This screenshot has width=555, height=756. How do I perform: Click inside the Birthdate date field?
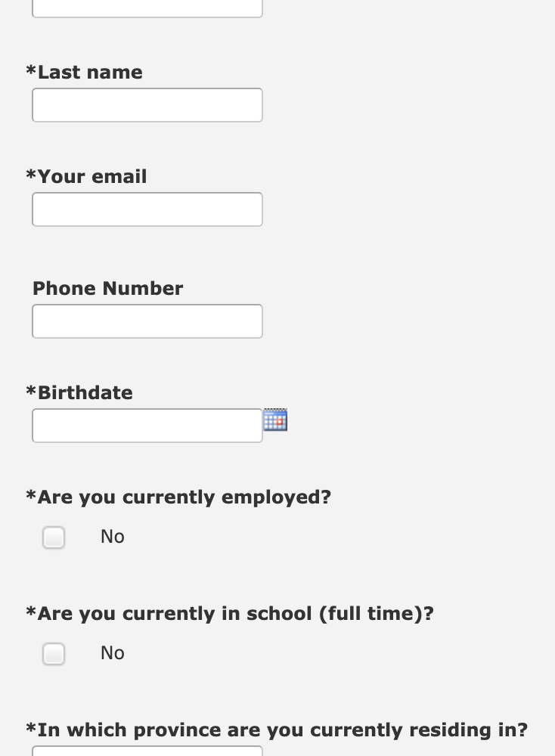pos(147,425)
